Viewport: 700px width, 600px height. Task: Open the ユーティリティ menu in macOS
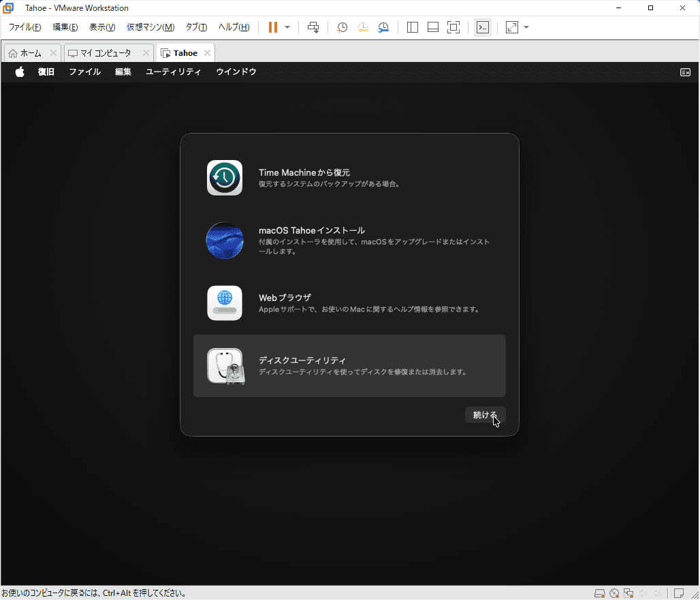173,72
